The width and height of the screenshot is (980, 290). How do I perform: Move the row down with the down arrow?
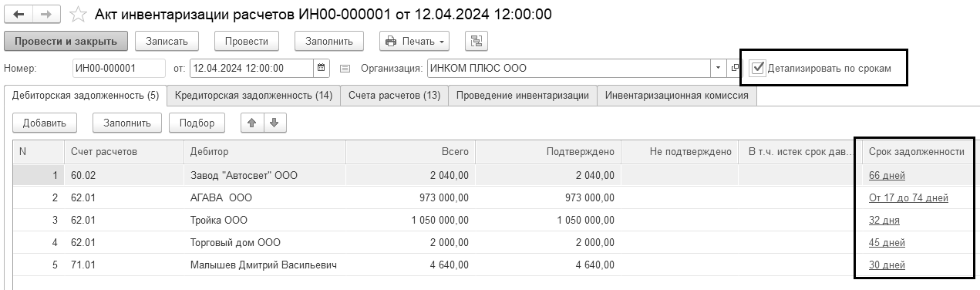pos(274,122)
